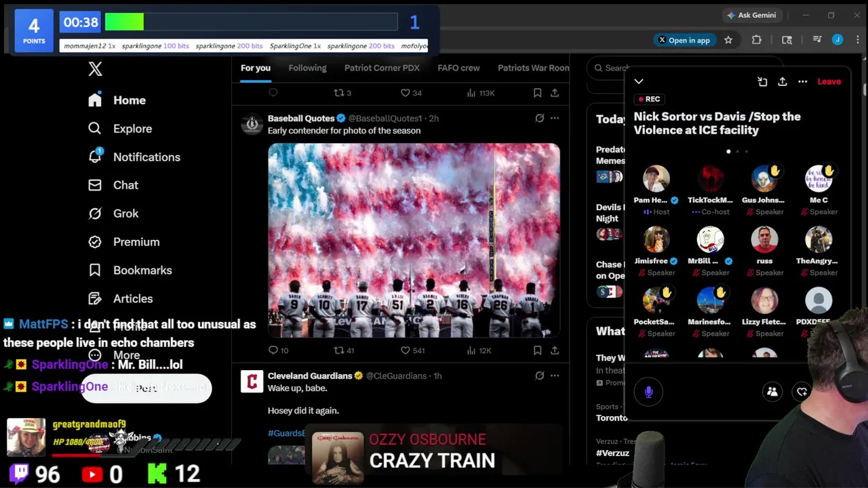The image size is (868, 488).
Task: Click the X logo in the sidebar
Action: (95, 68)
